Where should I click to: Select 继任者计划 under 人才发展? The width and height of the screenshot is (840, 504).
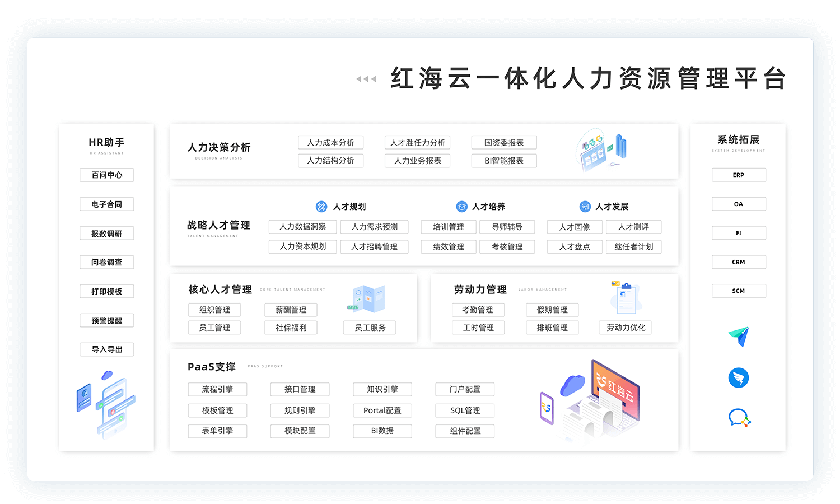click(633, 247)
